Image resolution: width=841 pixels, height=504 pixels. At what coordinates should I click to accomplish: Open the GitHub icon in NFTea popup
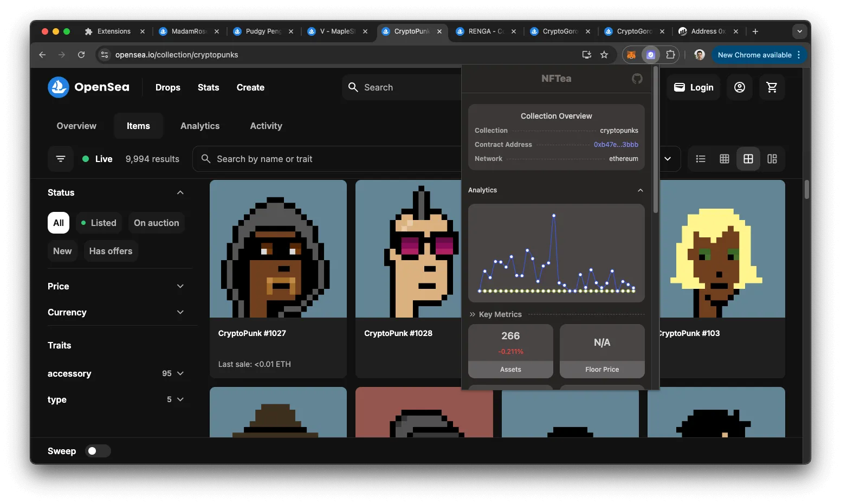[637, 79]
